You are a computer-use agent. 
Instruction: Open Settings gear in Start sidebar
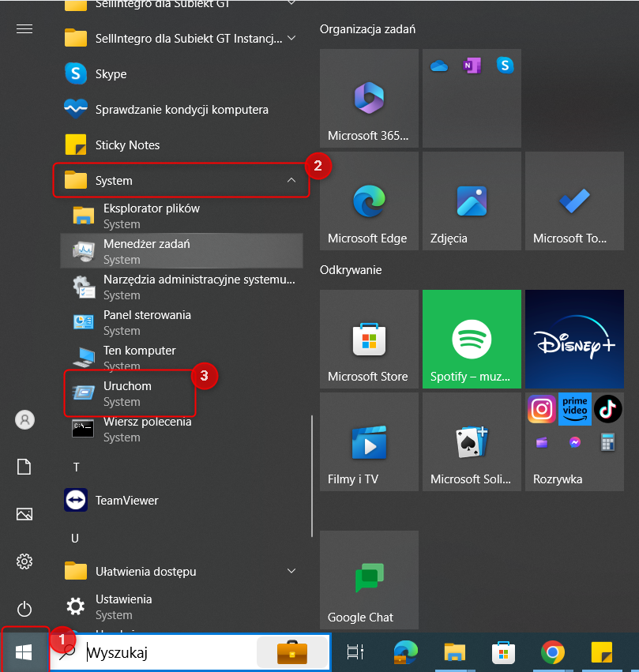click(x=24, y=561)
